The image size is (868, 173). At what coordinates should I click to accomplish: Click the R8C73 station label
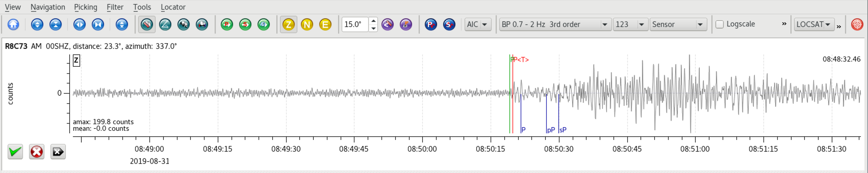pyautogui.click(x=16, y=46)
